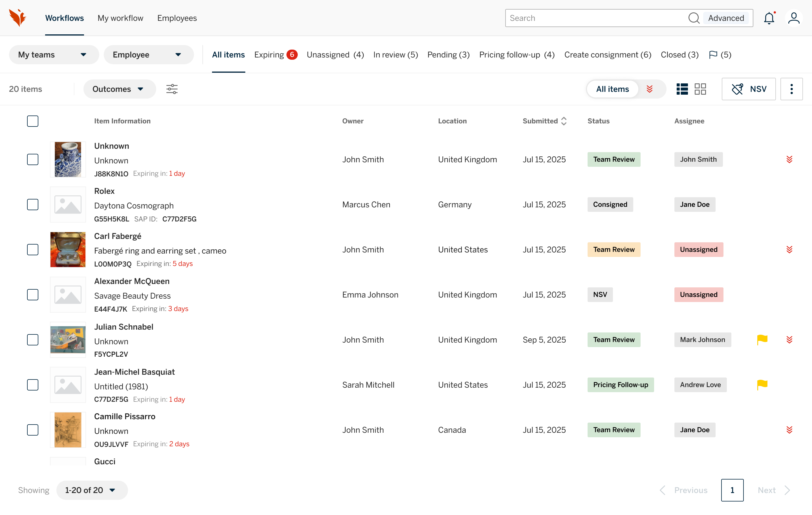Image resolution: width=812 pixels, height=515 pixels.
Task: Click the Consigned status badge
Action: 610,205
